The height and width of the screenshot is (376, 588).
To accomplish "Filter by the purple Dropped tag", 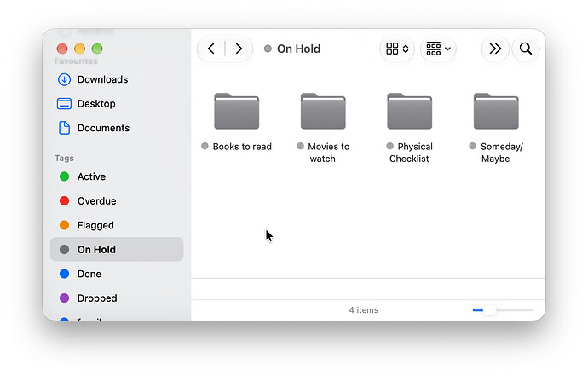I will coord(117,298).
